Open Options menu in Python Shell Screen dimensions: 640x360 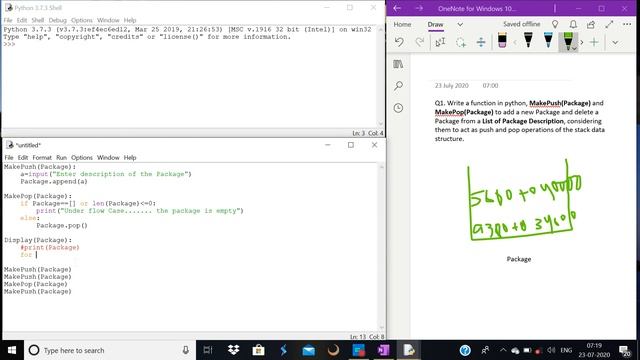[x=82, y=20]
